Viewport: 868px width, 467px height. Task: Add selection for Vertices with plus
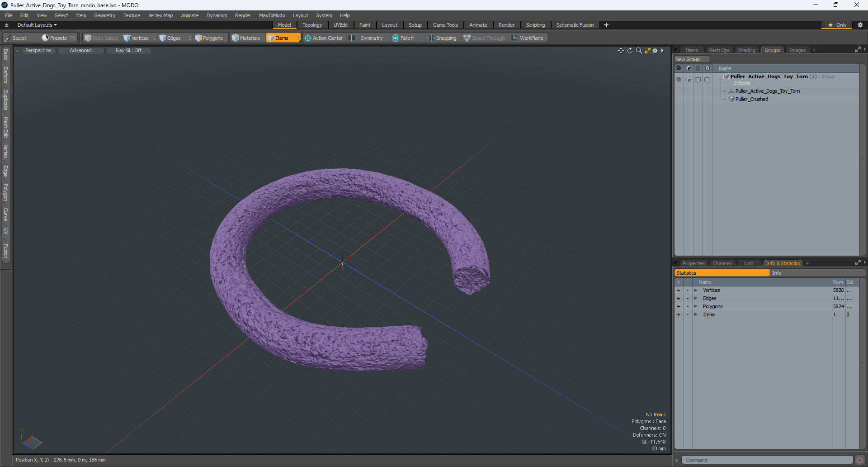tap(679, 290)
